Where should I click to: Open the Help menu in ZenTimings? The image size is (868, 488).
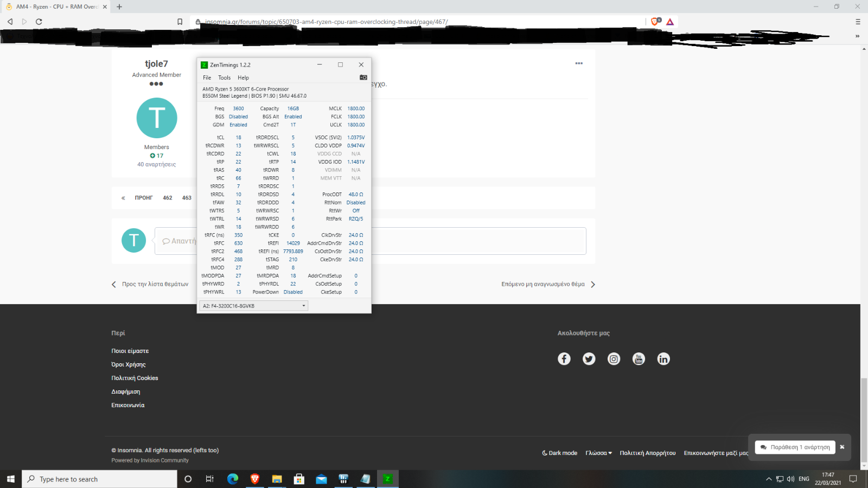(243, 78)
